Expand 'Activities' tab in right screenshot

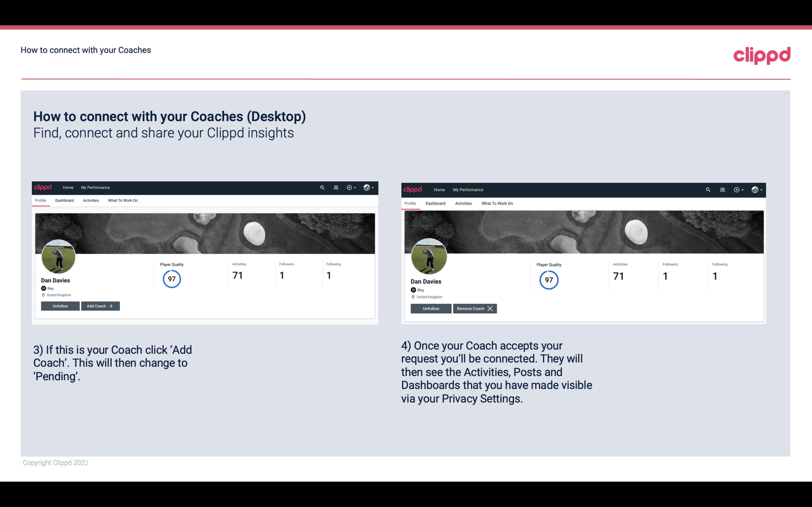click(463, 203)
